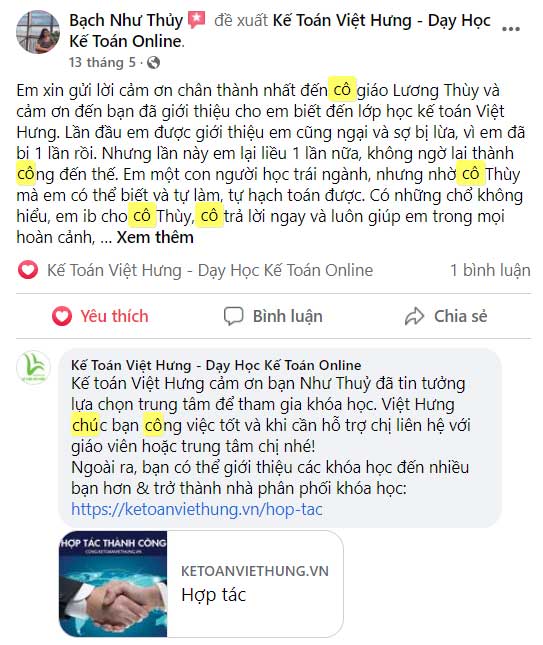Click reactor name beside heart reaction
Image resolution: width=543 pixels, height=645 pixels.
tap(210, 270)
